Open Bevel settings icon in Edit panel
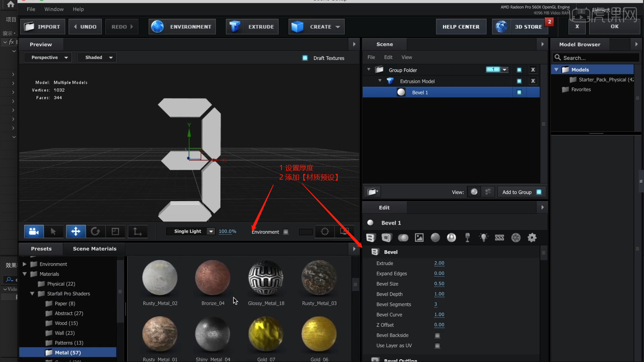The image size is (644, 362). click(x=370, y=238)
